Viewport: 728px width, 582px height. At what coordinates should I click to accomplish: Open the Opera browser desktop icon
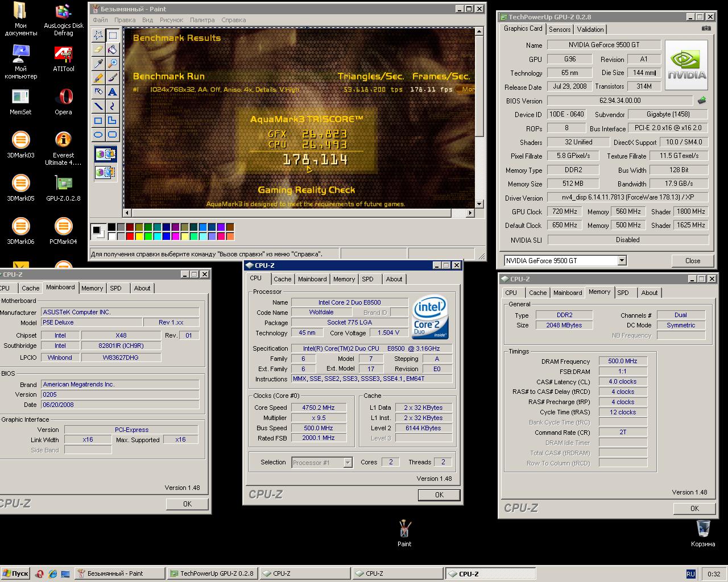(63, 102)
